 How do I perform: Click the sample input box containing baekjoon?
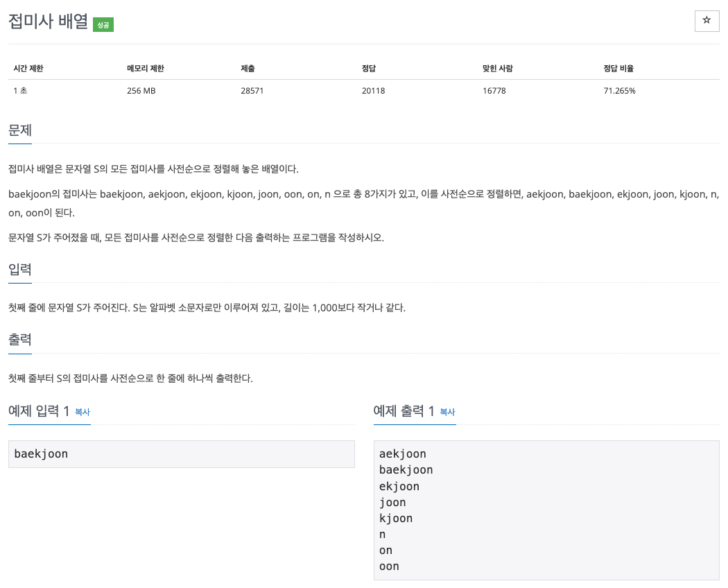pos(181,453)
